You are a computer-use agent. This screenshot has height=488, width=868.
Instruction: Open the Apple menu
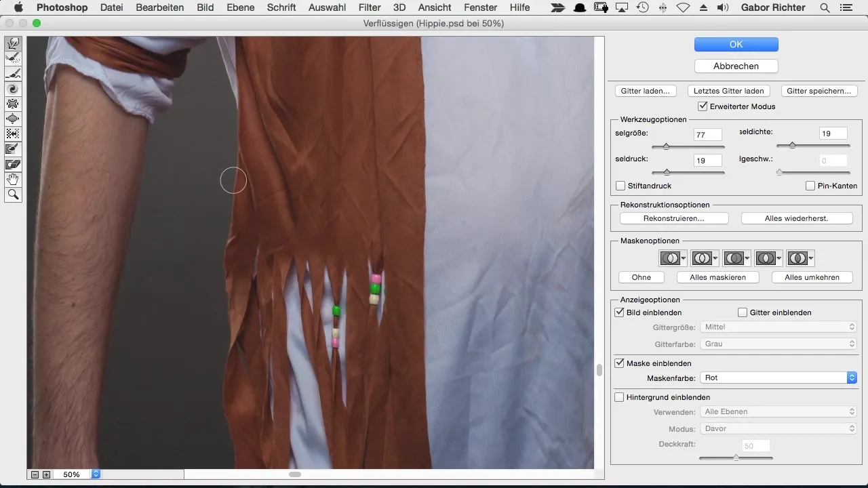18,7
